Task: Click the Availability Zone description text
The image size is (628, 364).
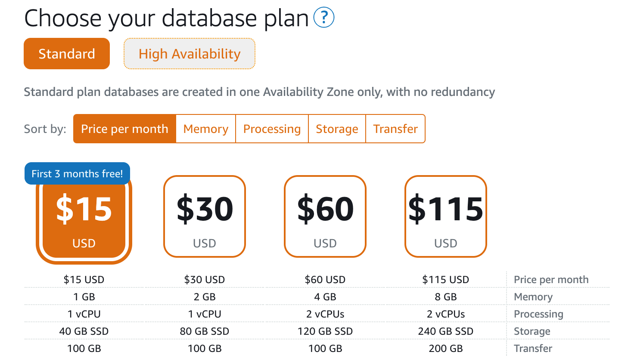Action: pyautogui.click(x=259, y=92)
